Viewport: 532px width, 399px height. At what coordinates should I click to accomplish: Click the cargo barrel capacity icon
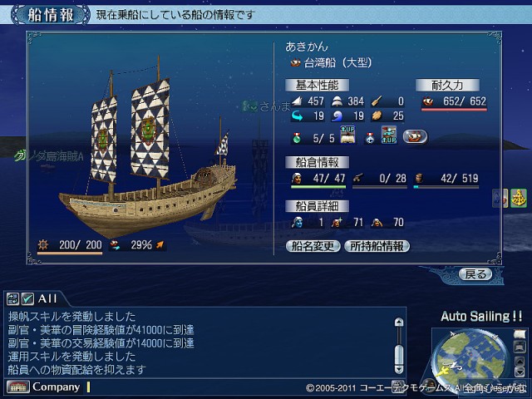coord(419,179)
